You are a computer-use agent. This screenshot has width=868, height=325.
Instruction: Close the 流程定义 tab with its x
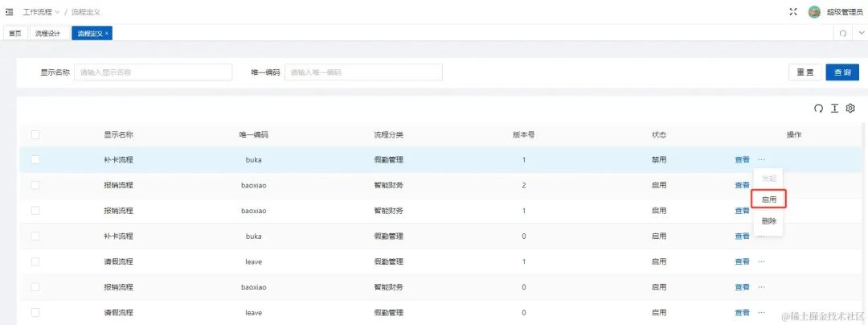click(x=106, y=33)
